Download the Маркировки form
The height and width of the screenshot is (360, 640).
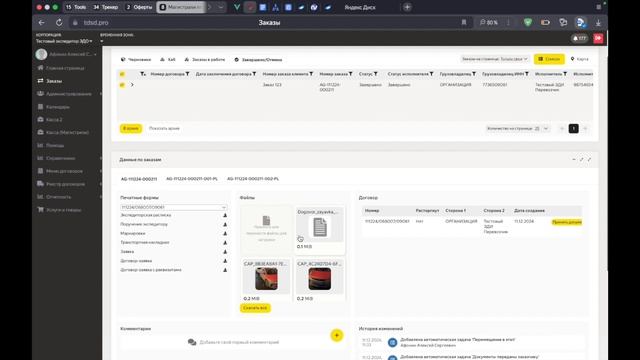click(225, 233)
